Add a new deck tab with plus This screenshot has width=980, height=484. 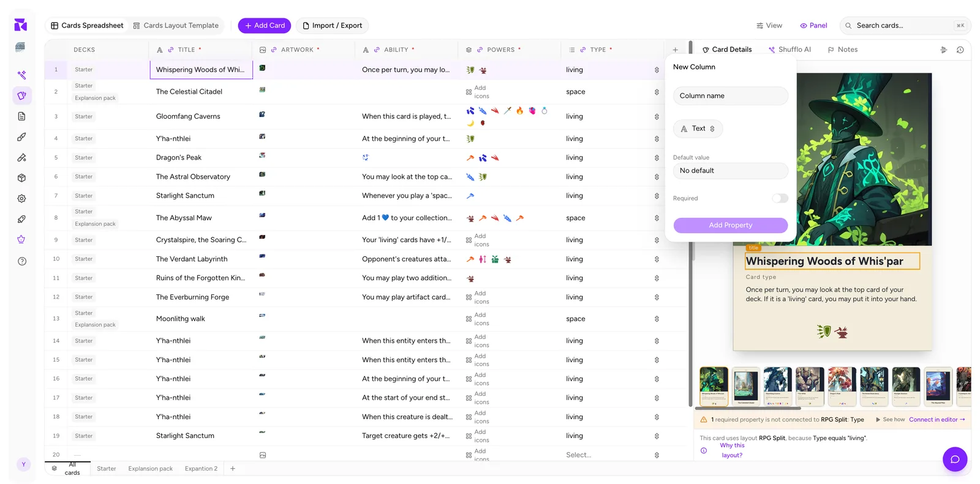(233, 469)
